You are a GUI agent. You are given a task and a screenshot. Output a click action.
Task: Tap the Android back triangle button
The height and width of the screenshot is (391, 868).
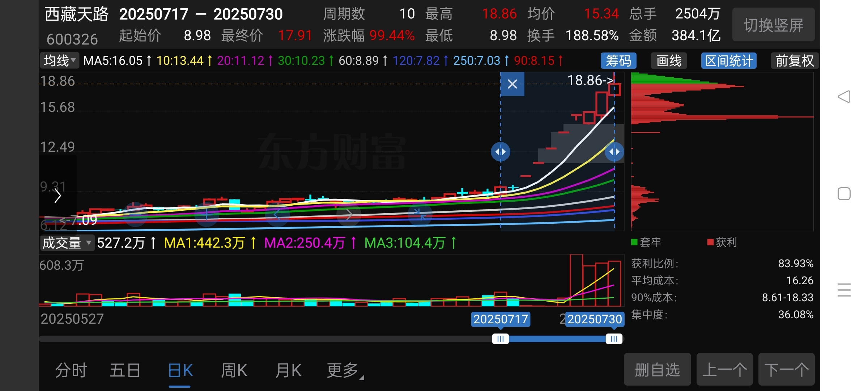[844, 97]
